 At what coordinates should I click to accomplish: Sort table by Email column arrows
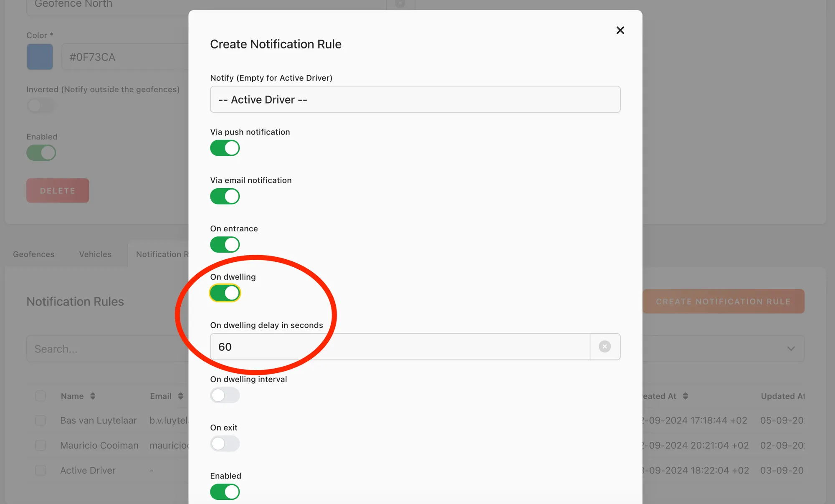coord(180,396)
